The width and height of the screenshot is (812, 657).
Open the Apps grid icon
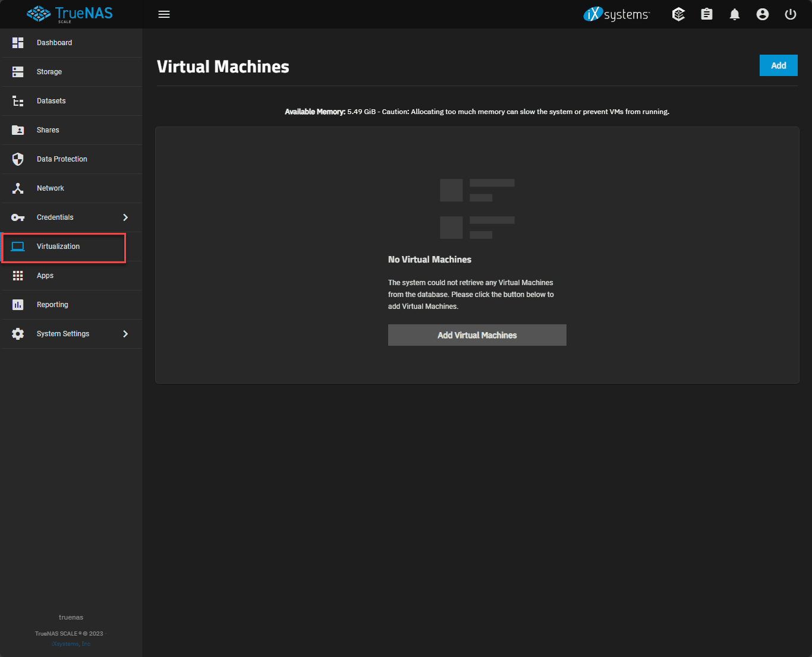click(17, 275)
